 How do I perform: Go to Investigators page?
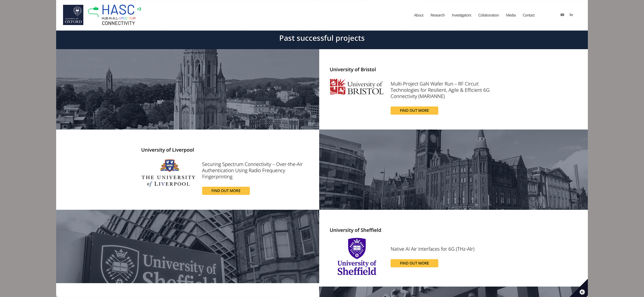[x=461, y=15]
